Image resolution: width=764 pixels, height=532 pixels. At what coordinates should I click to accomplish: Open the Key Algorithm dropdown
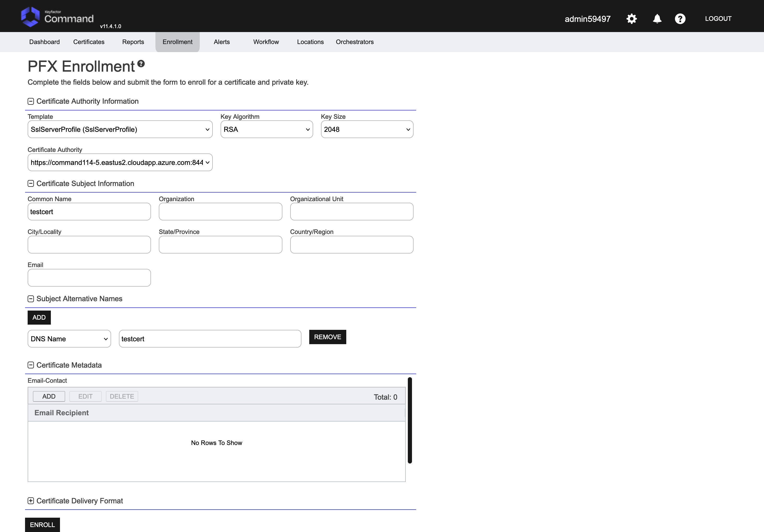pyautogui.click(x=266, y=129)
